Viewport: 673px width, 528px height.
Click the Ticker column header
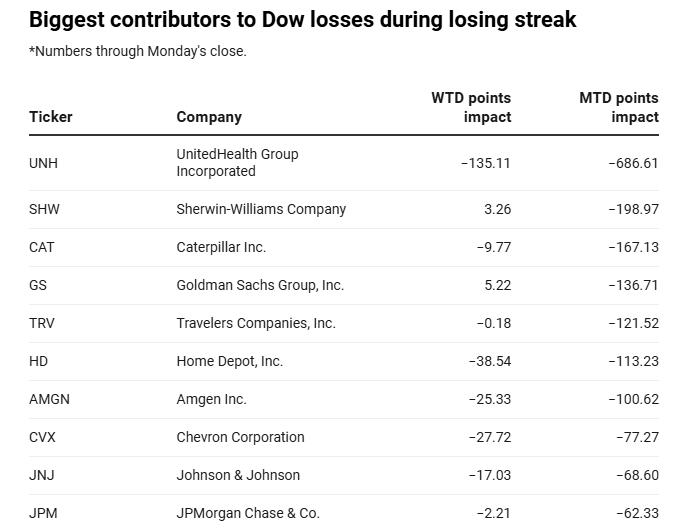[50, 117]
